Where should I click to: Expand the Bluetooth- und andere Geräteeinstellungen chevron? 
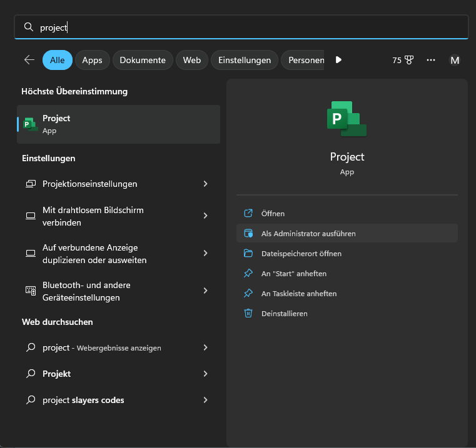tap(206, 291)
